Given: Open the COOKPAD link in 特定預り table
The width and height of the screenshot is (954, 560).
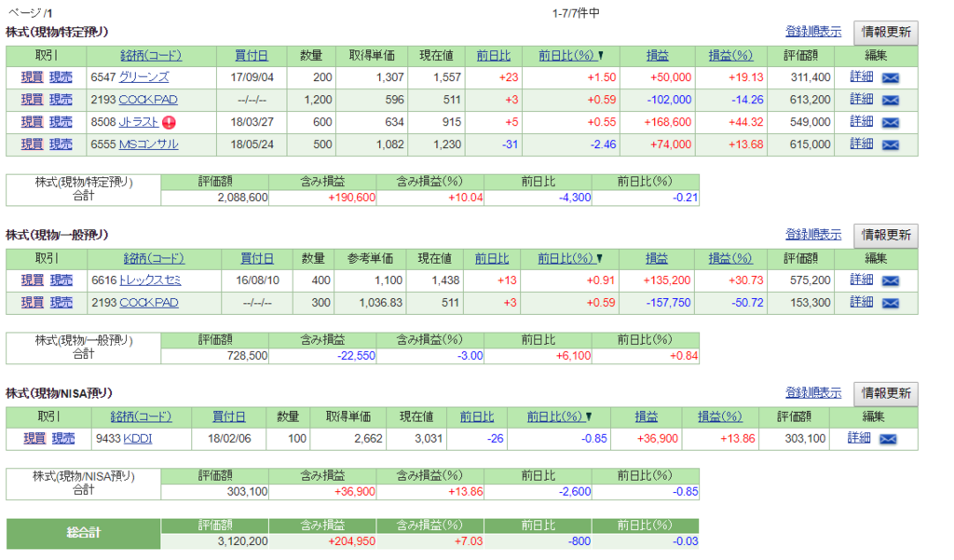Looking at the screenshot, I should coord(148,99).
